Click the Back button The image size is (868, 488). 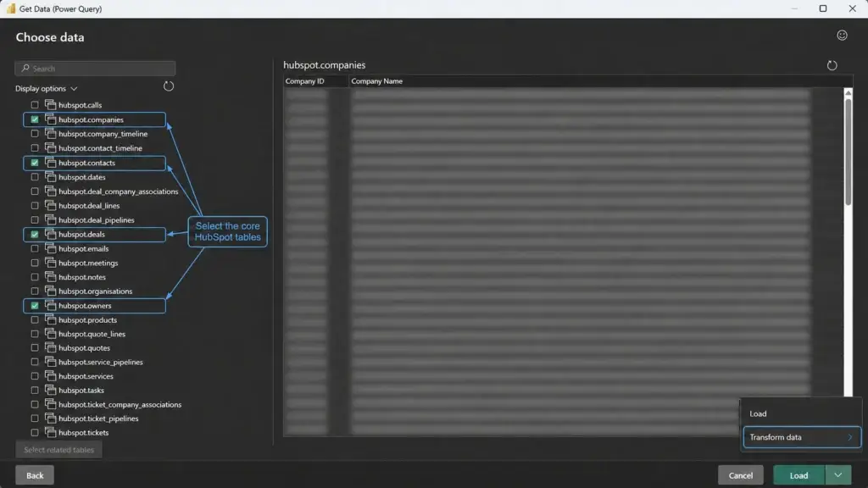[35, 475]
